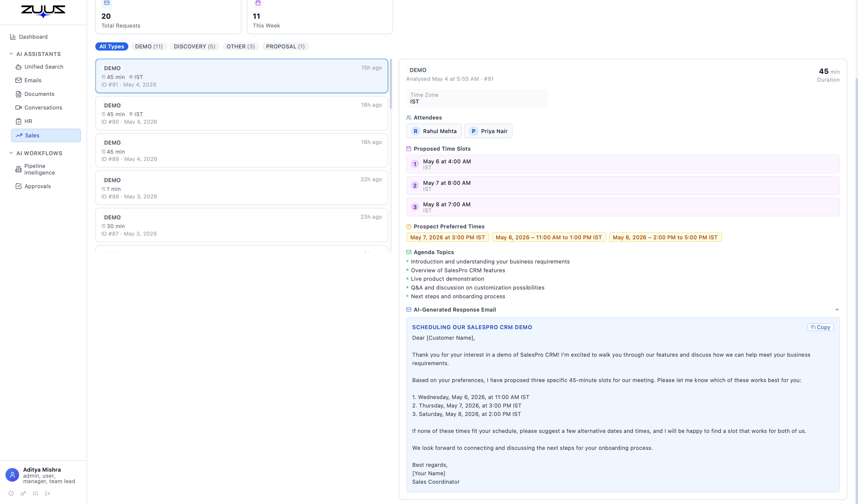858x504 pixels.
Task: Copy the generated response email
Action: [x=820, y=327]
